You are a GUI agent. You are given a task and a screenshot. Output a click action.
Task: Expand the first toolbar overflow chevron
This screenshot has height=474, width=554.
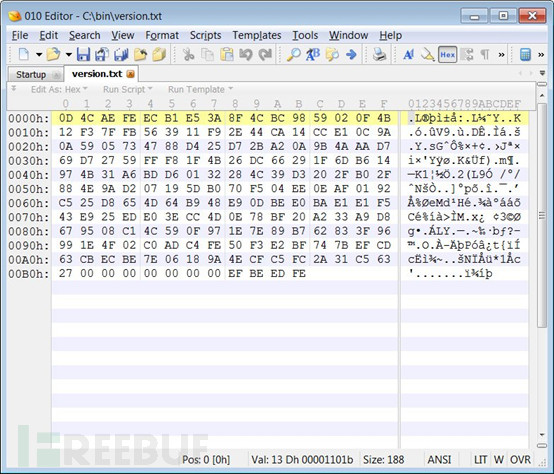click(501, 55)
